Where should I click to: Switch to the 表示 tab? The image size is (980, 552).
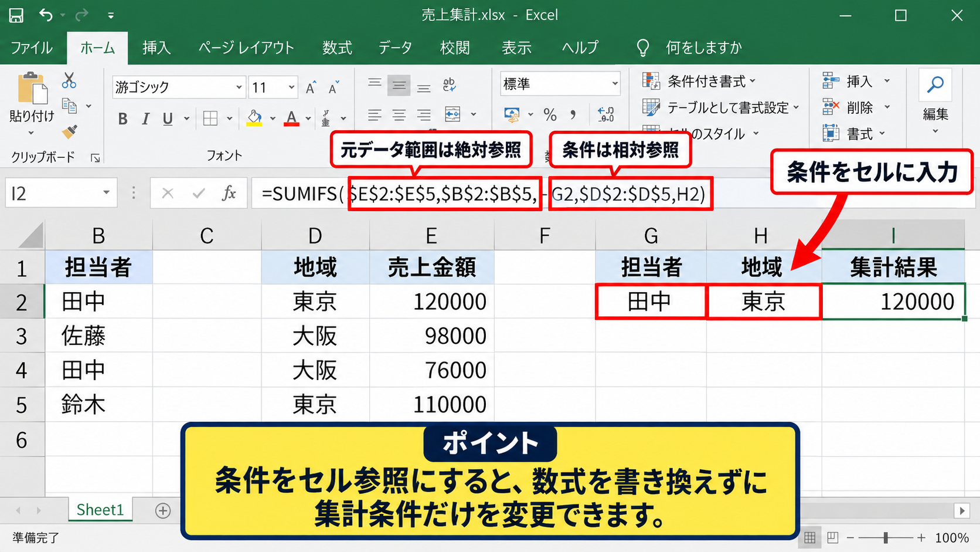(516, 48)
